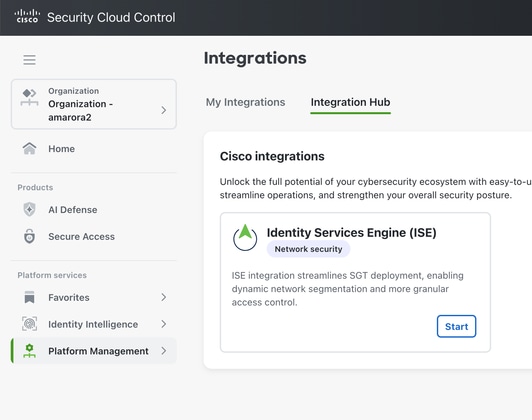Click the Organization hierarchy icon

[x=29, y=97]
